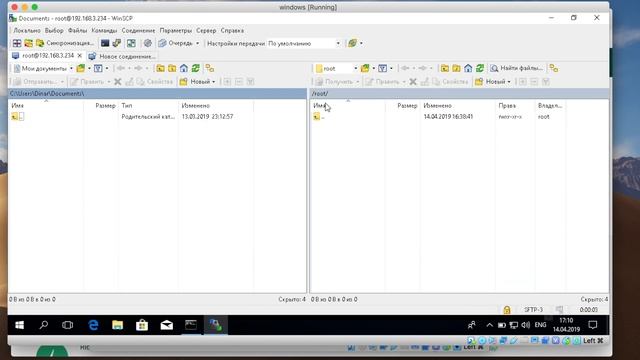Open the Локально menu
Viewport: 640px width, 360px height.
coord(27,31)
